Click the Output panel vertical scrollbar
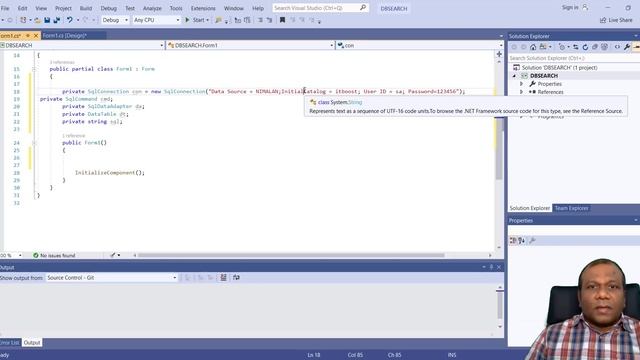640x360 pixels. 500,307
